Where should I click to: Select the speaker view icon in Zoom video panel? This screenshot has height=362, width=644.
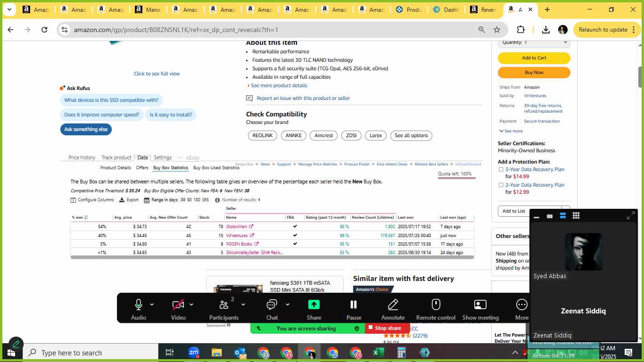[x=563, y=216]
